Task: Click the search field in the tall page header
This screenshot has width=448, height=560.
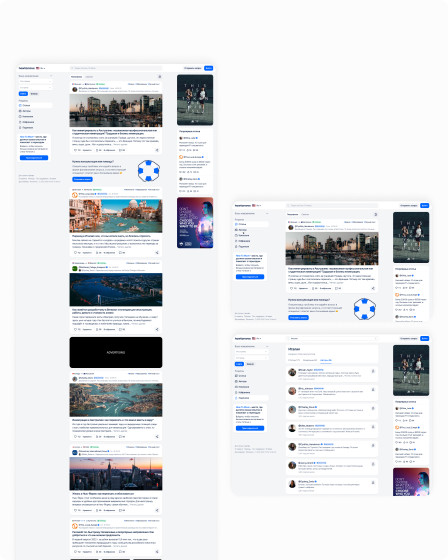Action: (116, 68)
